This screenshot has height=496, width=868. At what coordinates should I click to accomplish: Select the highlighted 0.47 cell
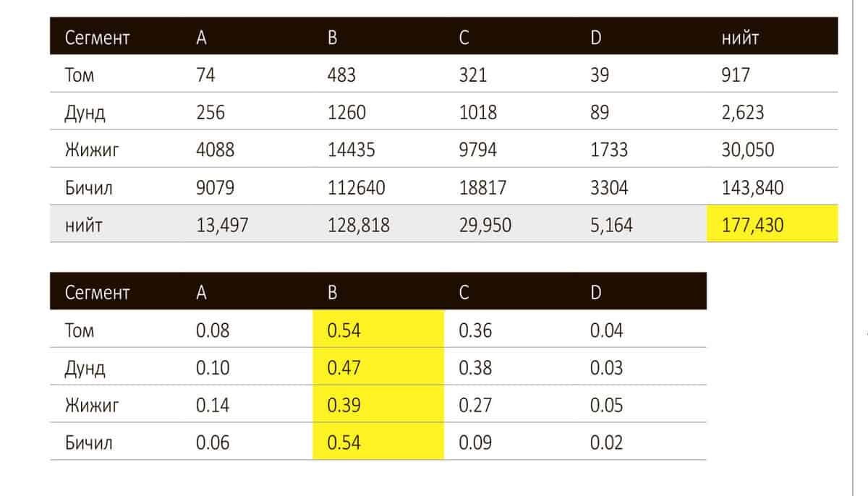click(344, 368)
